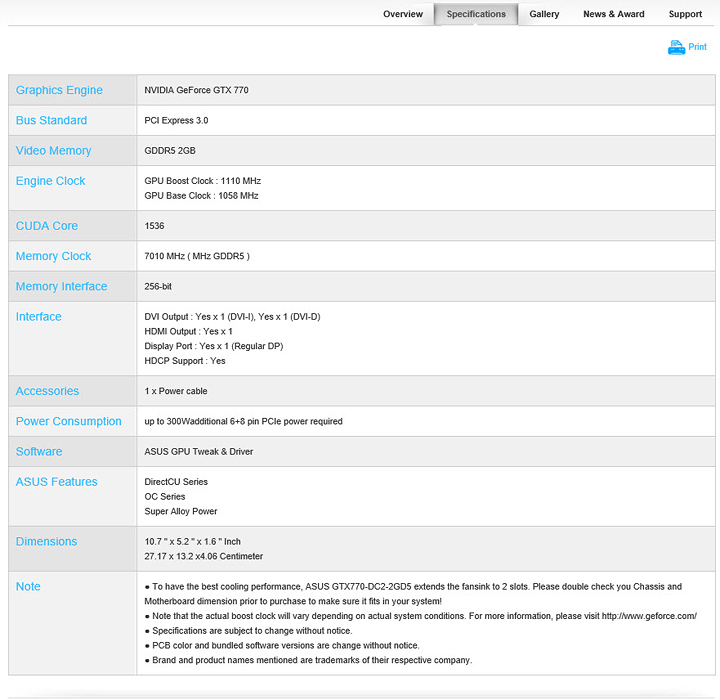The image size is (720, 700).
Task: Click the Video Memory label
Action: click(53, 151)
